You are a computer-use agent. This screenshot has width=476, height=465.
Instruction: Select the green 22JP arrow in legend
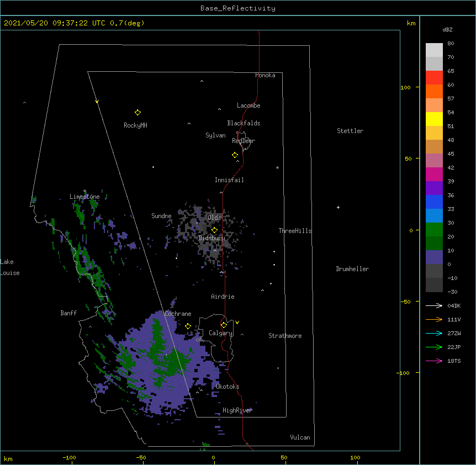pos(434,347)
